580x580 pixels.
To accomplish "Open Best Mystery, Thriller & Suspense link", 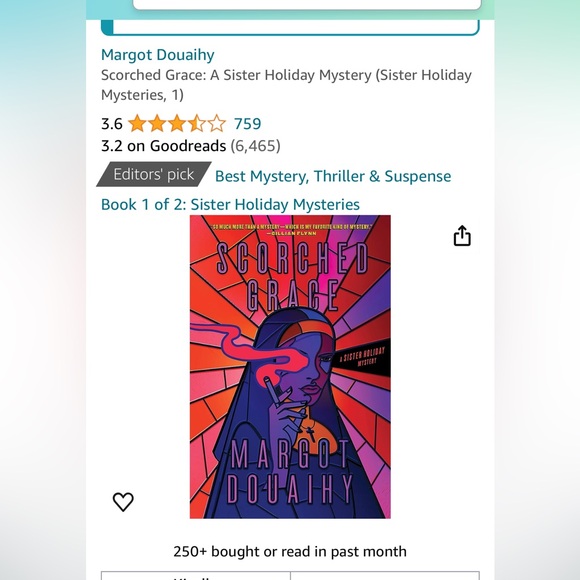I will point(333,176).
